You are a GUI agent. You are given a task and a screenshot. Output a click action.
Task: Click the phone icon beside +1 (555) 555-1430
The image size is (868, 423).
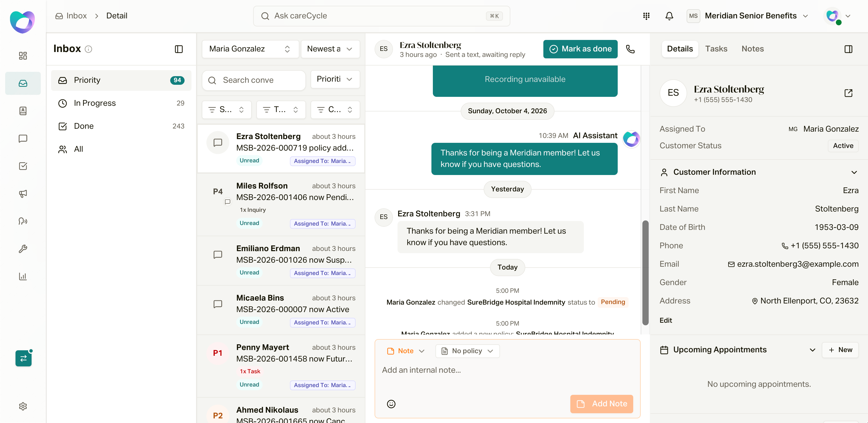coord(785,246)
